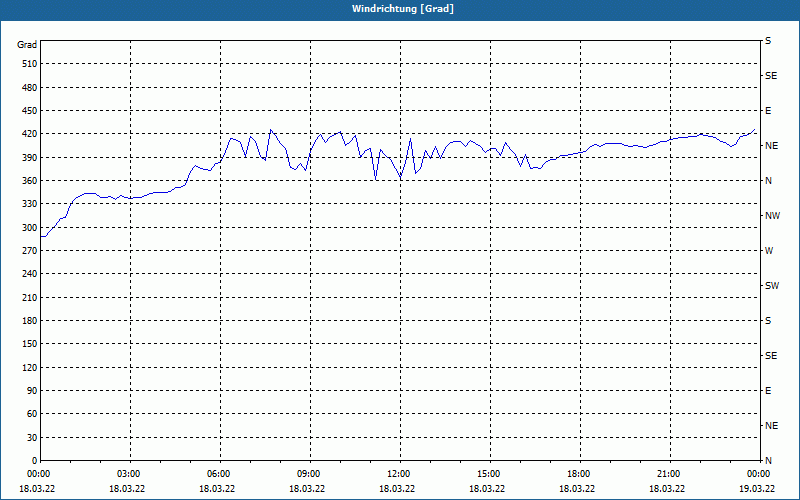Select the 18:00 time axis label

[580, 474]
